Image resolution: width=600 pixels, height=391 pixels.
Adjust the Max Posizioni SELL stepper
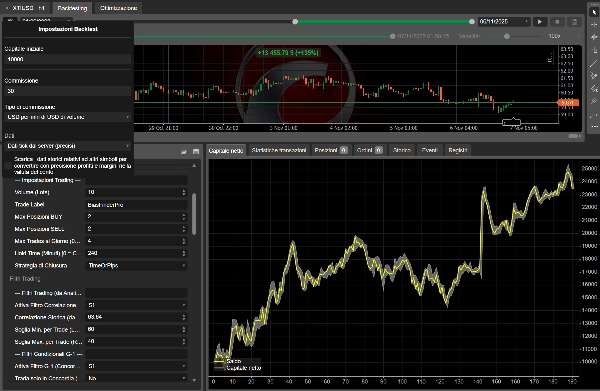[x=184, y=229]
